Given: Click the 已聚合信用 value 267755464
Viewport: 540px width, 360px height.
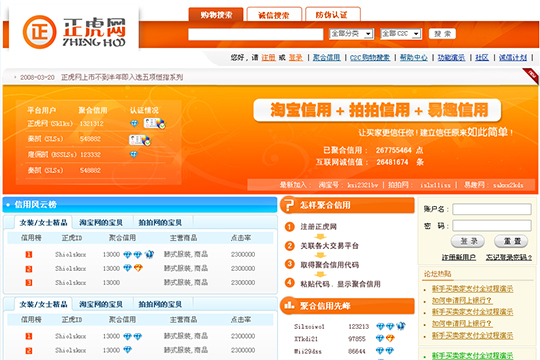Looking at the screenshot, I should coord(394,150).
